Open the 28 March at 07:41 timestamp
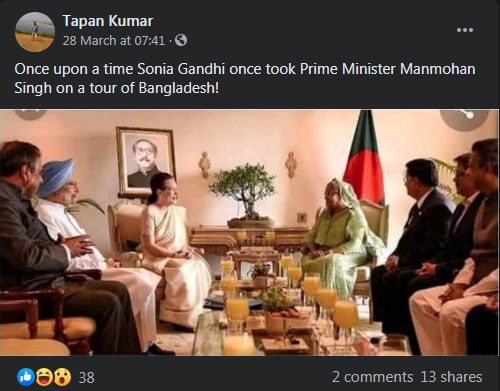The image size is (500, 391). [114, 41]
